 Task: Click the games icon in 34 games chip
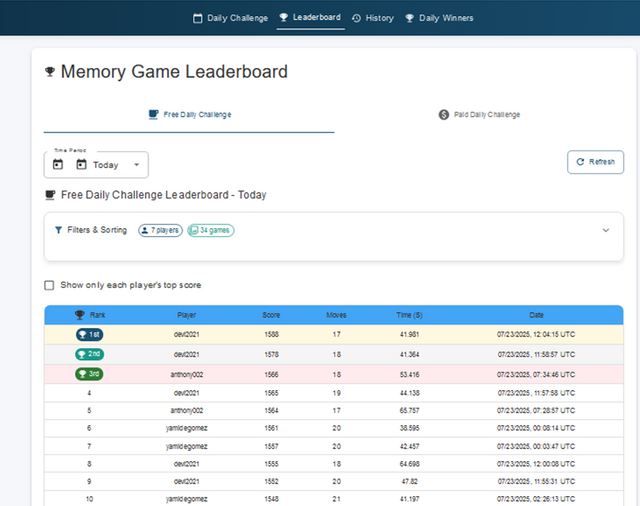point(195,230)
